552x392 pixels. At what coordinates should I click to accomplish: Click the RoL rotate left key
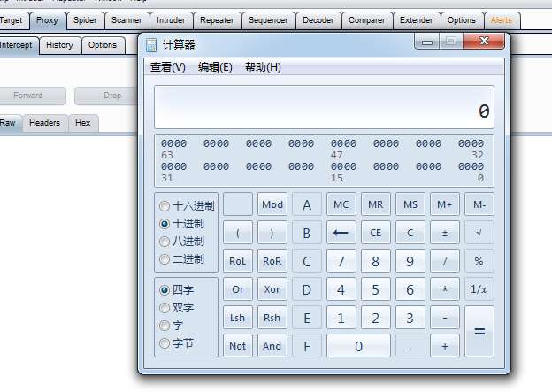pyautogui.click(x=238, y=261)
